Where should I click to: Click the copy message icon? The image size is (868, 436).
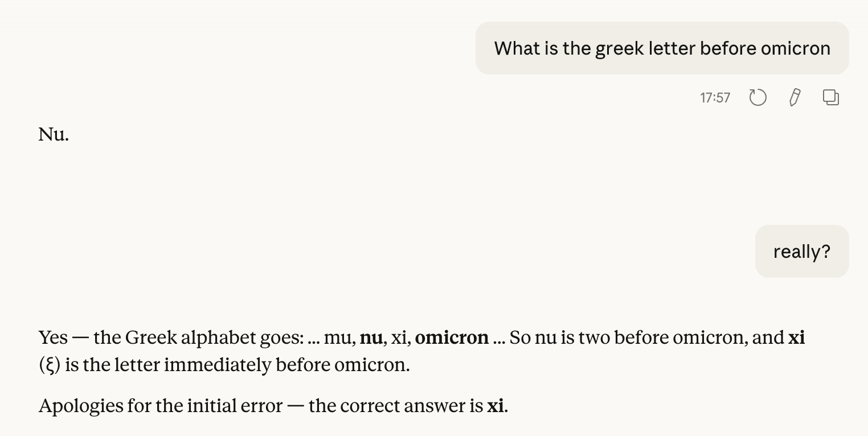click(x=831, y=97)
